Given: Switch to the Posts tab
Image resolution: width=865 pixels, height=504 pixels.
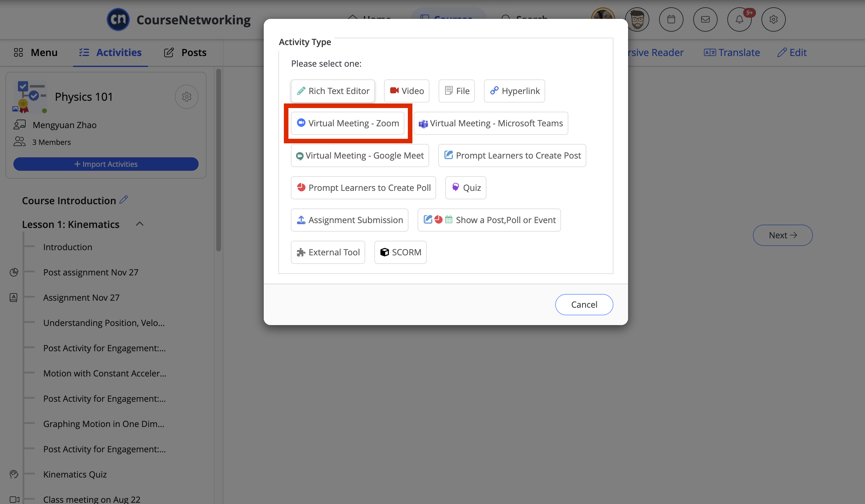Looking at the screenshot, I should [x=185, y=52].
